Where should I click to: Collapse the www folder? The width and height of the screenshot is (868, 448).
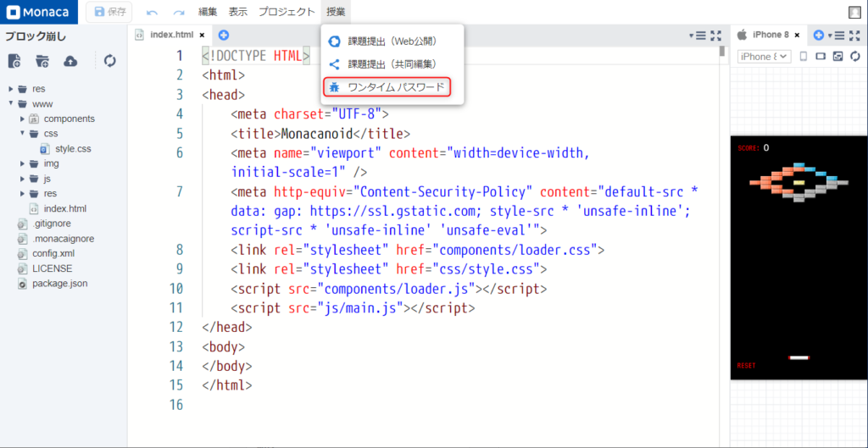tap(11, 104)
